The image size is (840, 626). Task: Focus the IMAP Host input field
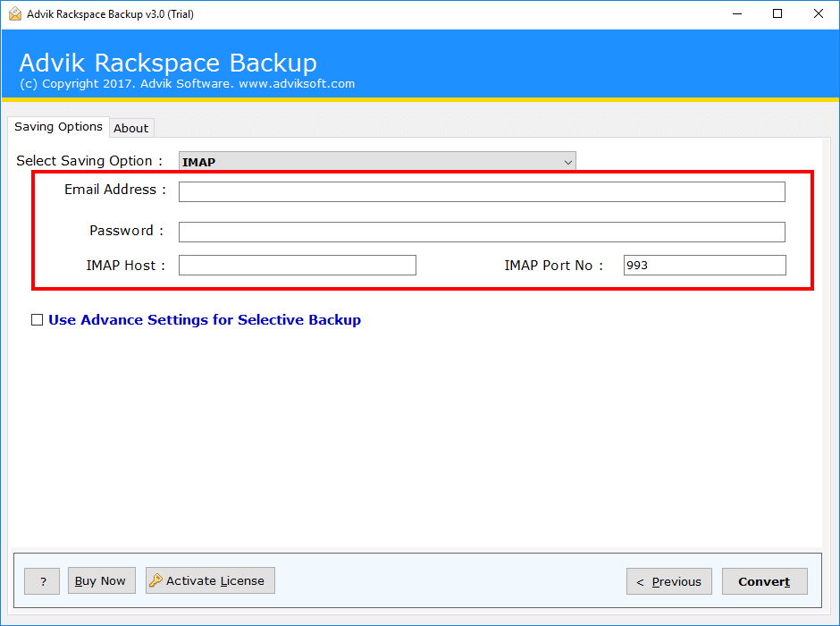pos(298,266)
